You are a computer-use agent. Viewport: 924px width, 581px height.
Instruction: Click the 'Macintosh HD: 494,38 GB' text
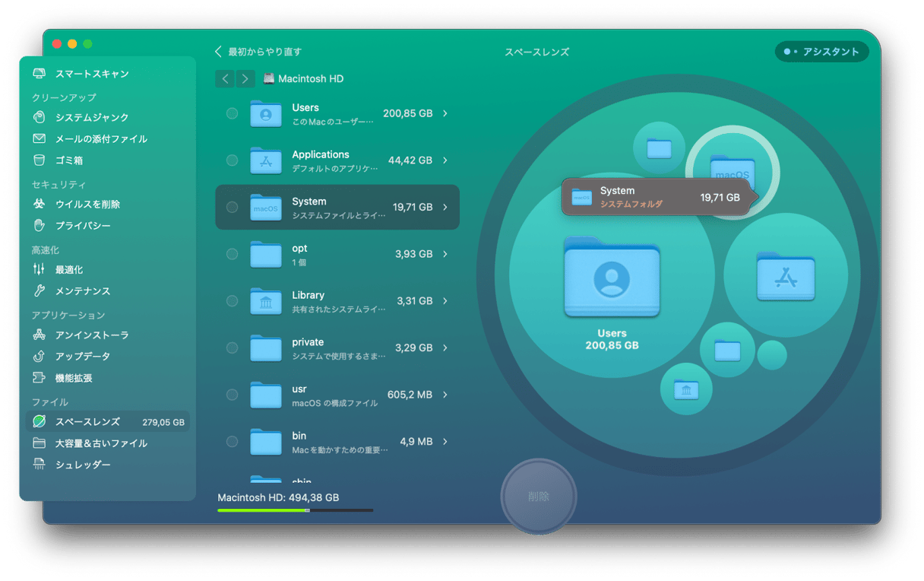pyautogui.click(x=278, y=497)
